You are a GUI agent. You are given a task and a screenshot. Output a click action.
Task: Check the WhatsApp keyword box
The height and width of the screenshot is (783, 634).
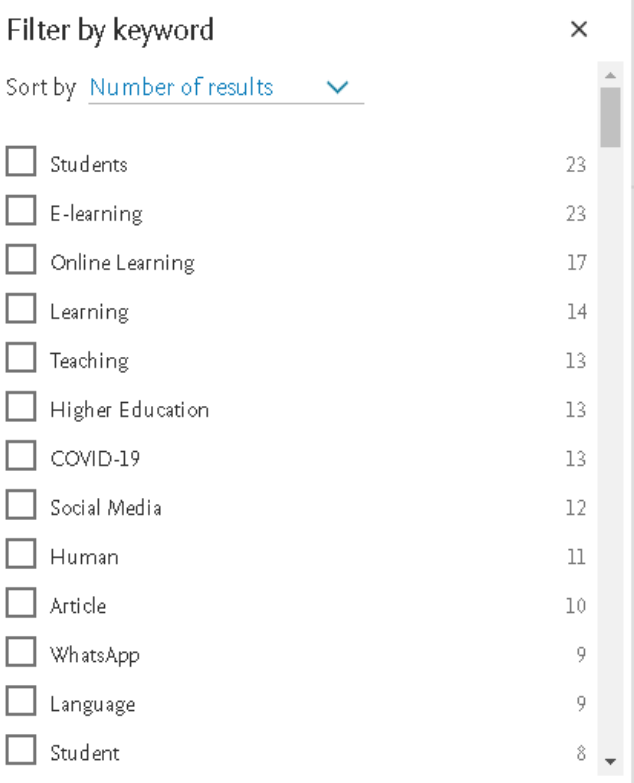pyautogui.click(x=21, y=653)
